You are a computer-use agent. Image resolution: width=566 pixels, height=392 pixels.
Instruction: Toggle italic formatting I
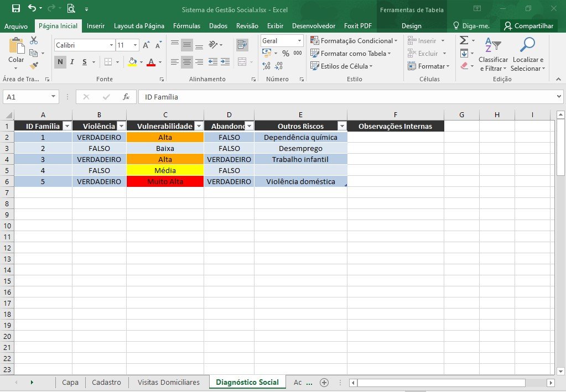(72, 62)
